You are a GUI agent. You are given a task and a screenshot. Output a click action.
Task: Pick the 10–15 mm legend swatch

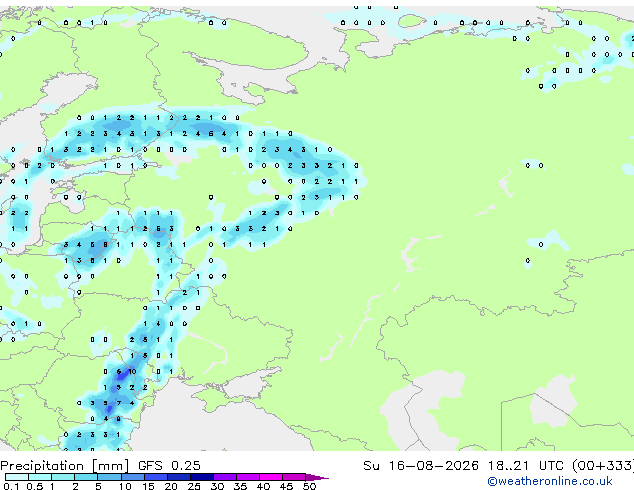click(133, 477)
